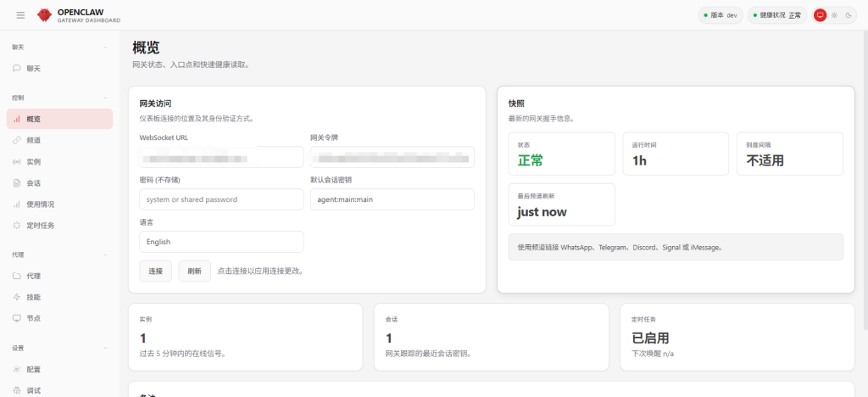This screenshot has width=868, height=397.
Task: Click the 快照 panel title
Action: [516, 103]
